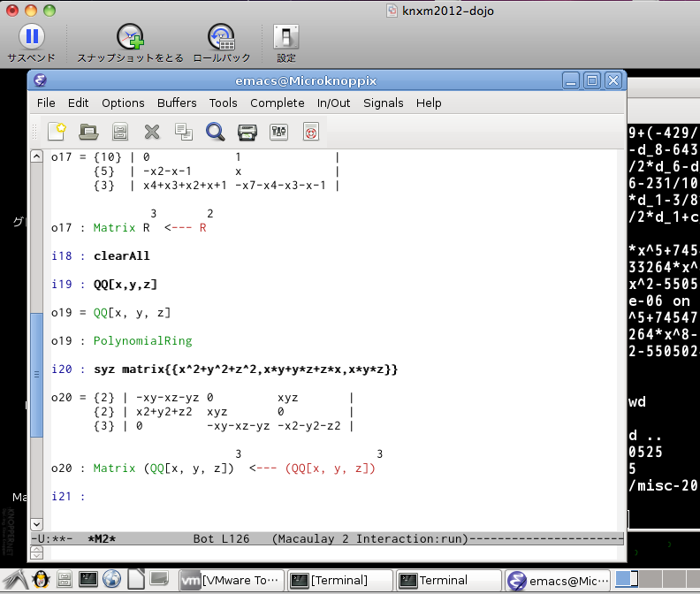Viewport: 700px width, 594px height.
Task: Click 'Bot L126' in the mode line
Action: [221, 538]
